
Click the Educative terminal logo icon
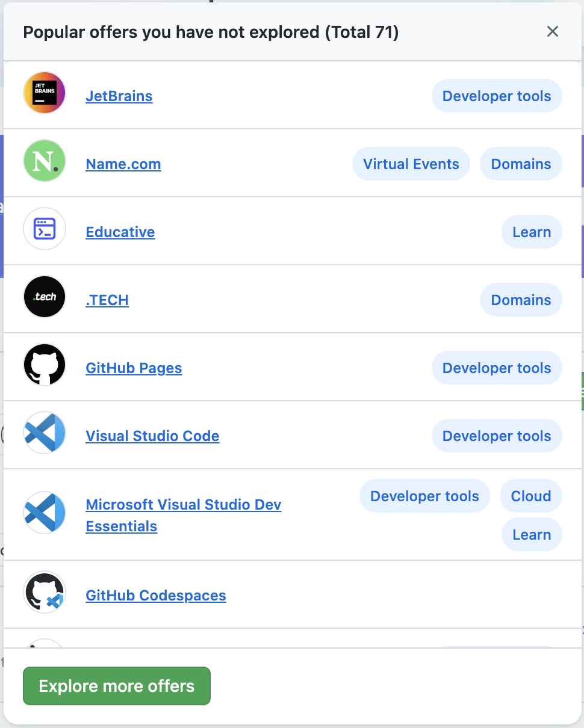(x=44, y=229)
